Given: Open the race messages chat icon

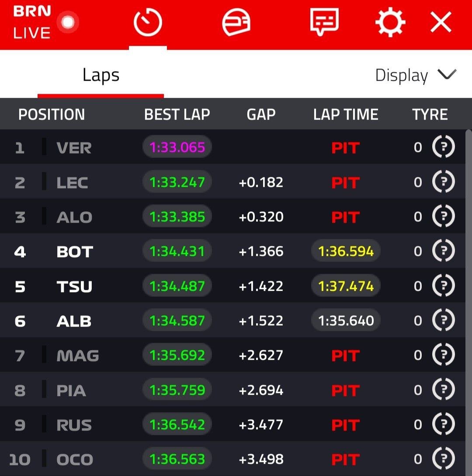Looking at the screenshot, I should click(324, 22).
